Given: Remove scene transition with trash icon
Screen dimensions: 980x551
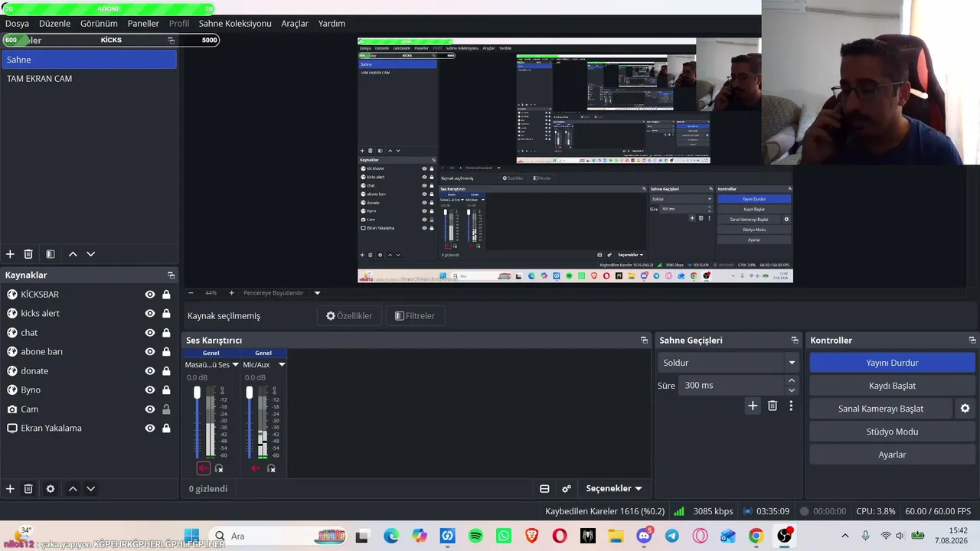Looking at the screenshot, I should pyautogui.click(x=773, y=406).
